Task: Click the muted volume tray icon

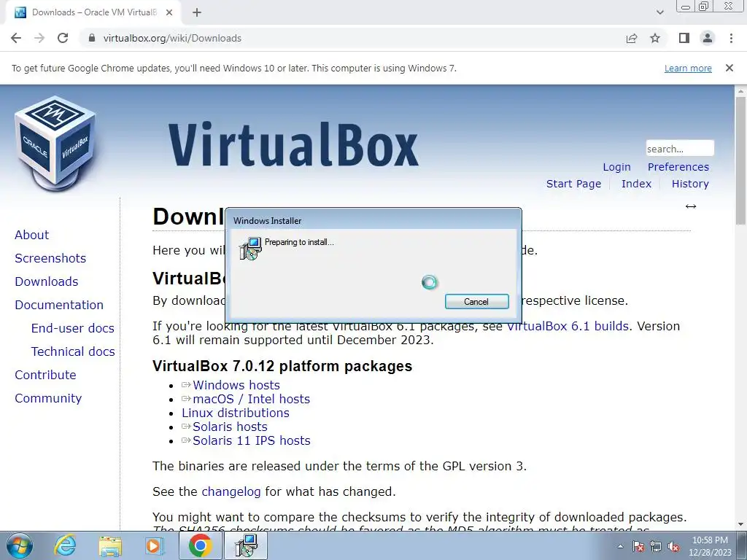Action: [673, 546]
